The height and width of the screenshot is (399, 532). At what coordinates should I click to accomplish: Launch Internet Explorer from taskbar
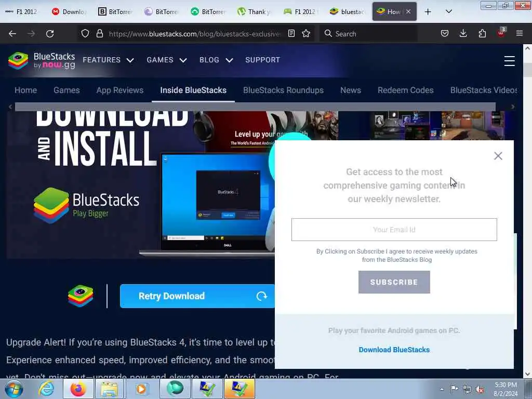click(x=46, y=389)
